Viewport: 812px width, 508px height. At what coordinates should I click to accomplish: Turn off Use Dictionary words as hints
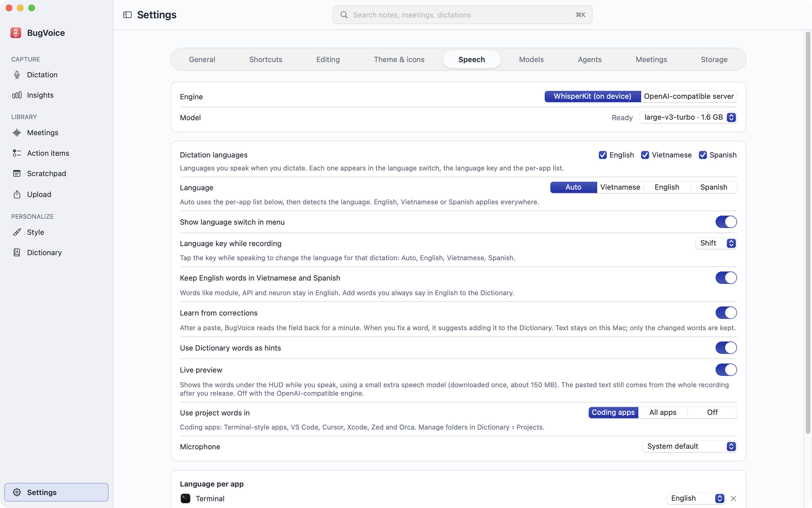(x=726, y=348)
